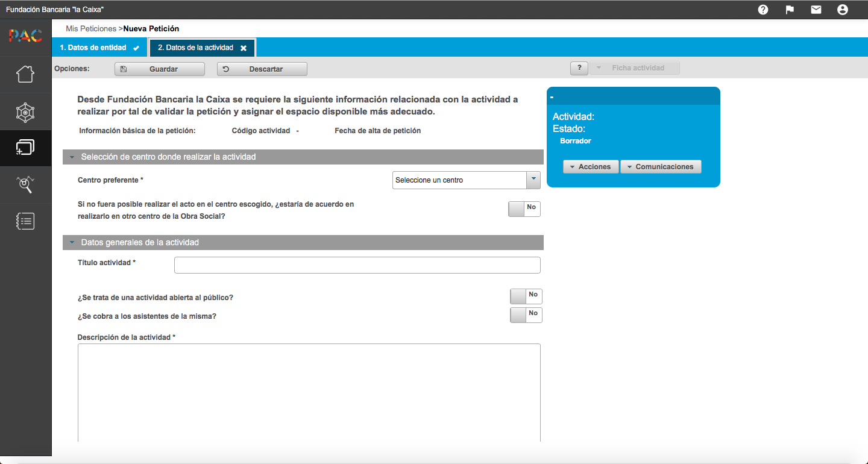Viewport: 868px width, 464px height.
Task: Open the mail envelope icon
Action: coord(816,10)
